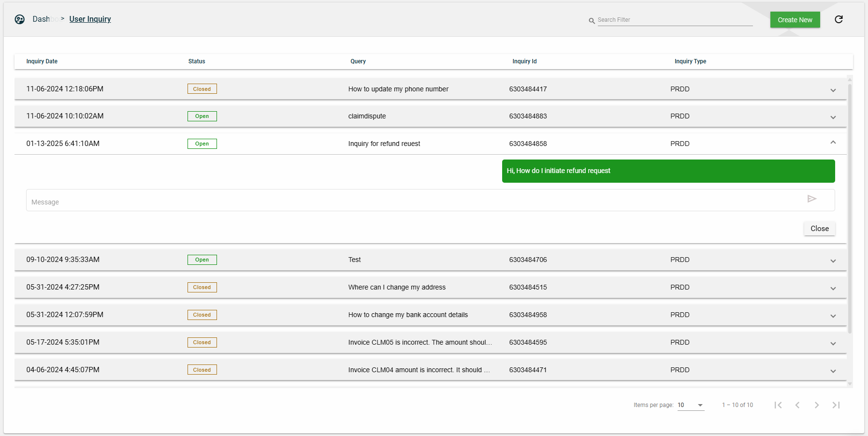Jump to the last page of results
Image resolution: width=868 pixels, height=436 pixels.
tap(836, 405)
